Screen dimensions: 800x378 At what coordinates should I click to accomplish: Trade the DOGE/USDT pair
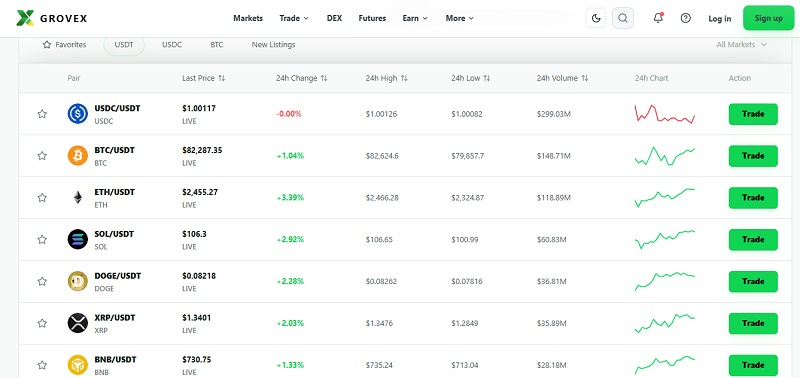pyautogui.click(x=753, y=281)
